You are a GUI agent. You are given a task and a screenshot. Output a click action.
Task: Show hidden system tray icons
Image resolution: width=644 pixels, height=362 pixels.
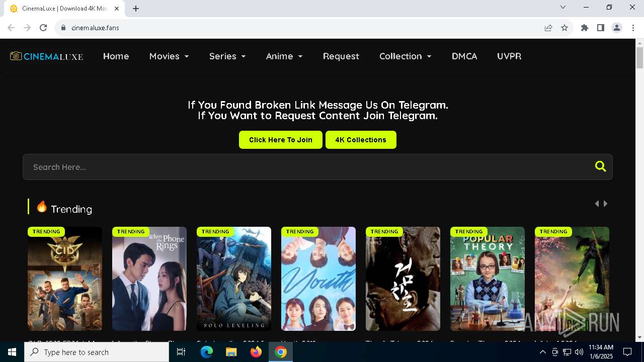542,352
